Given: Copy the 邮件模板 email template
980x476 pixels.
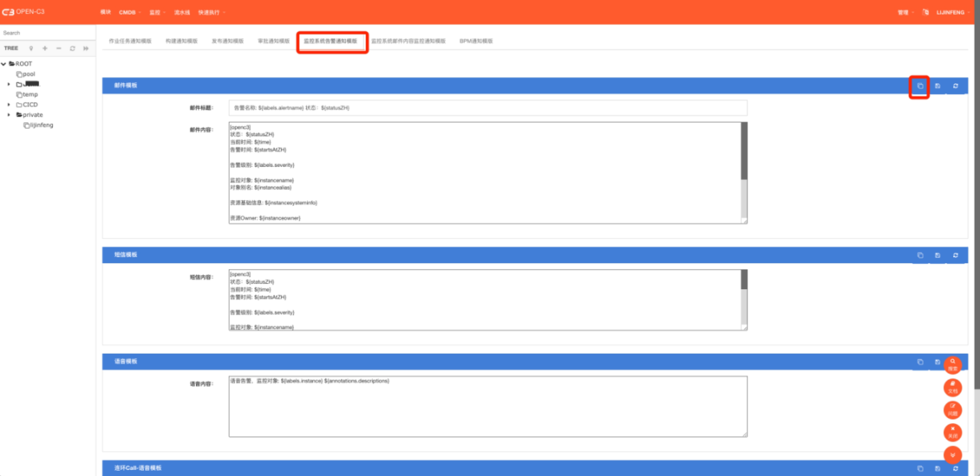Looking at the screenshot, I should coord(920,86).
